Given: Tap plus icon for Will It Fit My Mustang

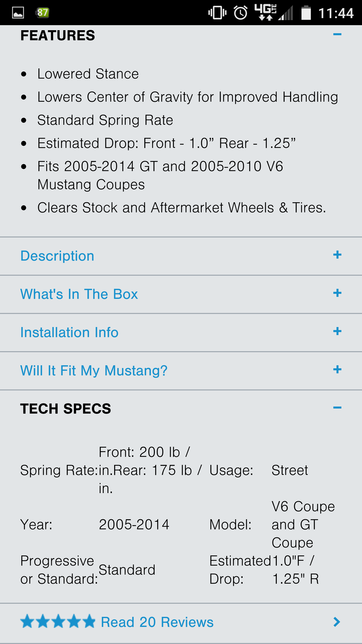Looking at the screenshot, I should click(x=337, y=370).
